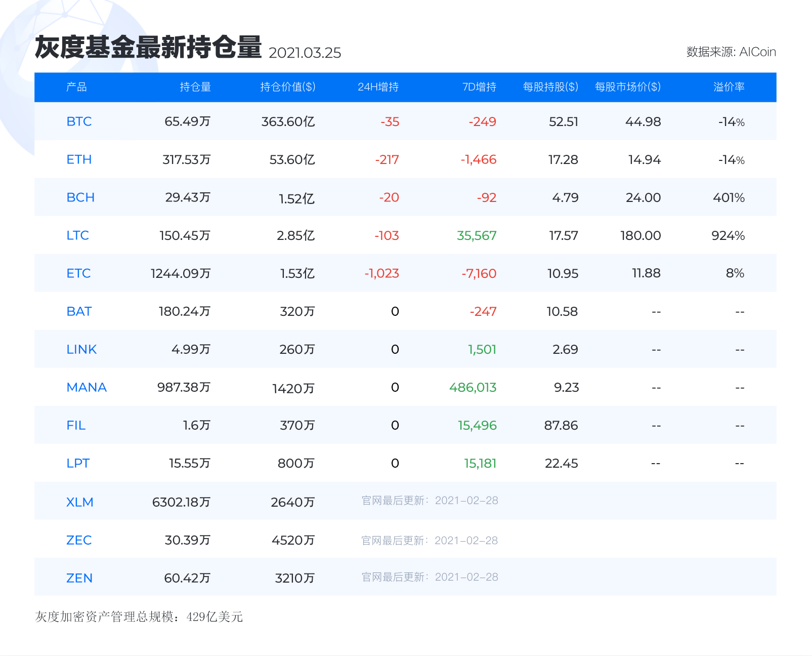Image resolution: width=812 pixels, height=656 pixels.
Task: Click MANA's 486,013 seven-day increase value
Action: click(x=473, y=387)
